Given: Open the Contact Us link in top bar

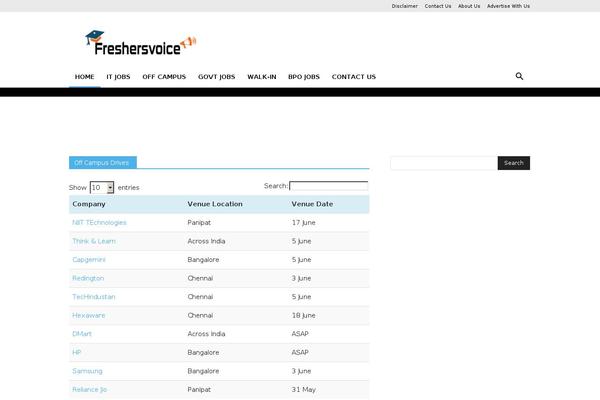Looking at the screenshot, I should [438, 6].
